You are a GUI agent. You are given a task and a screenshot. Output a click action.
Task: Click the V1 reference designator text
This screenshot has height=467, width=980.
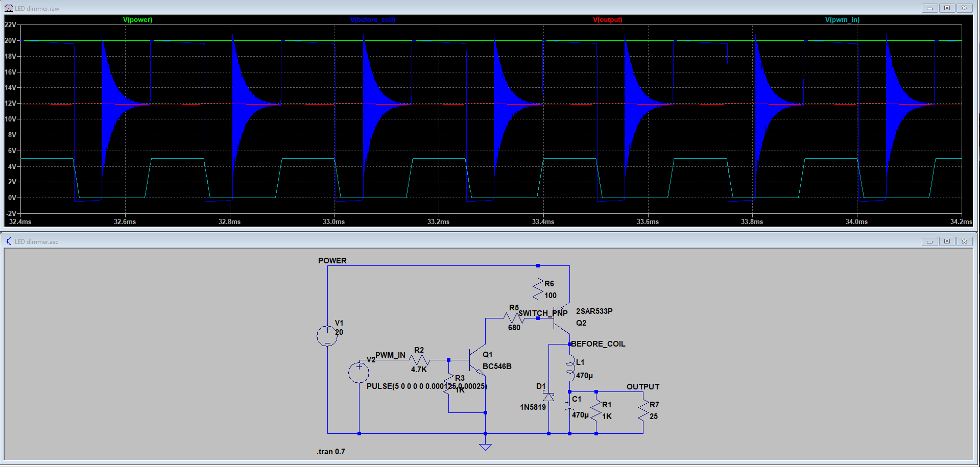click(339, 323)
